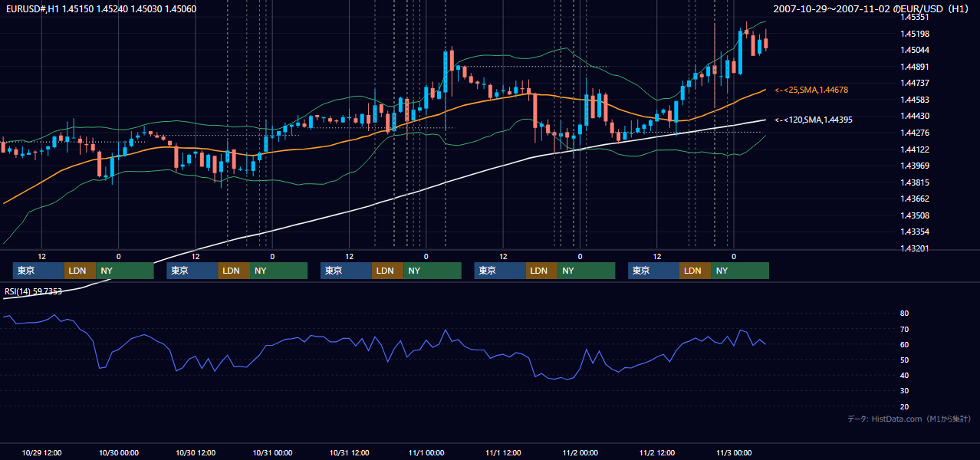Screen dimensions: 980x460
Task: Select the 120 SMA label reading 1.44395
Action: pos(814,120)
